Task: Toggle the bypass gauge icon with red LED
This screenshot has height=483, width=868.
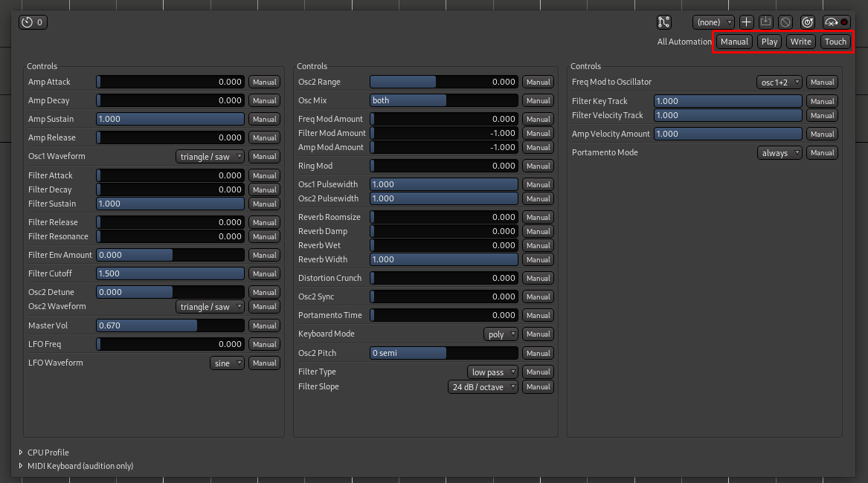Action: (837, 22)
